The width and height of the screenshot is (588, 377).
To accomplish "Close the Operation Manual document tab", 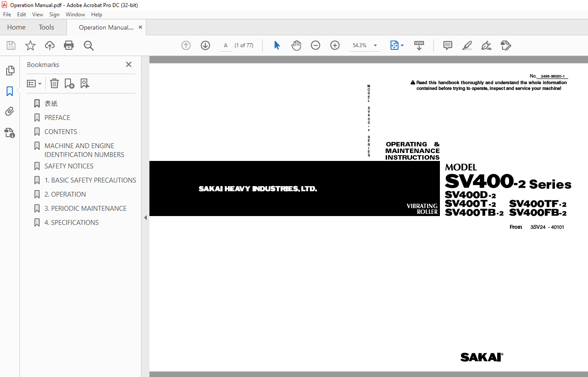I will pos(140,27).
